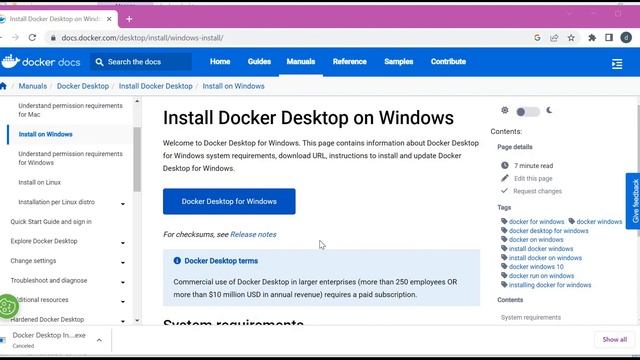The height and width of the screenshot is (360, 640).
Task: Open a new tab with plus icon
Action: (x=129, y=19)
